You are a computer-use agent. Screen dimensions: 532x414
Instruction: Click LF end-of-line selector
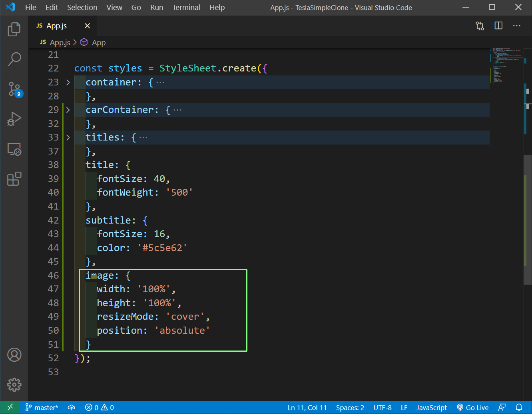click(x=404, y=407)
